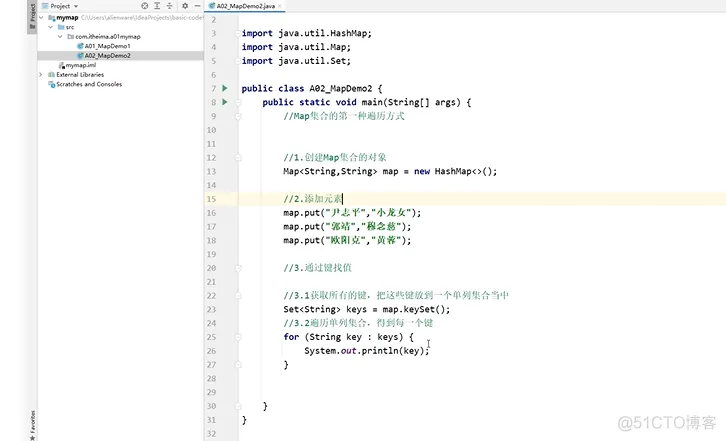
Task: Click the locate/select opened file icon
Action: pos(144,6)
